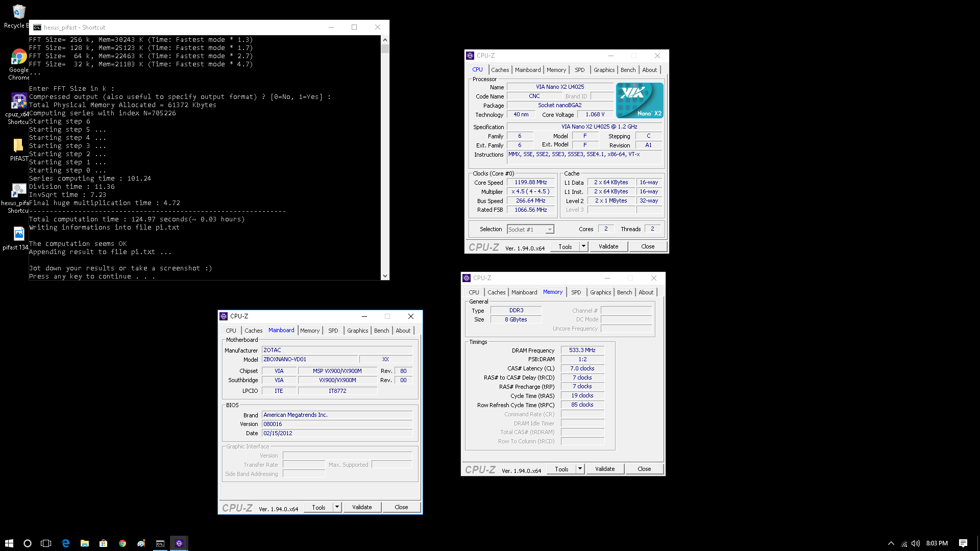Click the memory Size value 8 GBytes
This screenshot has height=551, width=980.
tap(516, 320)
